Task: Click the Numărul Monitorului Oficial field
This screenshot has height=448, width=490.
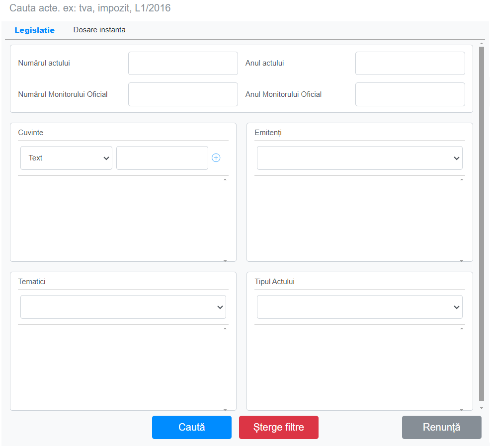Action: tap(183, 94)
